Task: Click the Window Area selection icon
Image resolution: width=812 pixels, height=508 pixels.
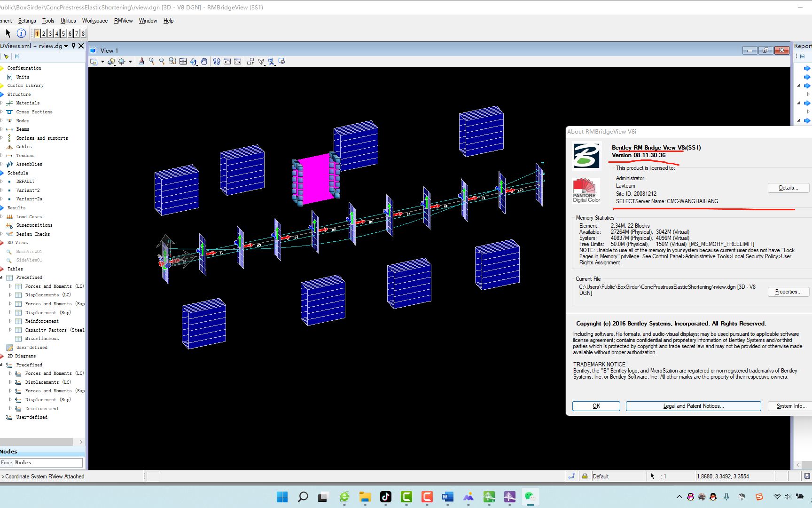Action: point(172,61)
